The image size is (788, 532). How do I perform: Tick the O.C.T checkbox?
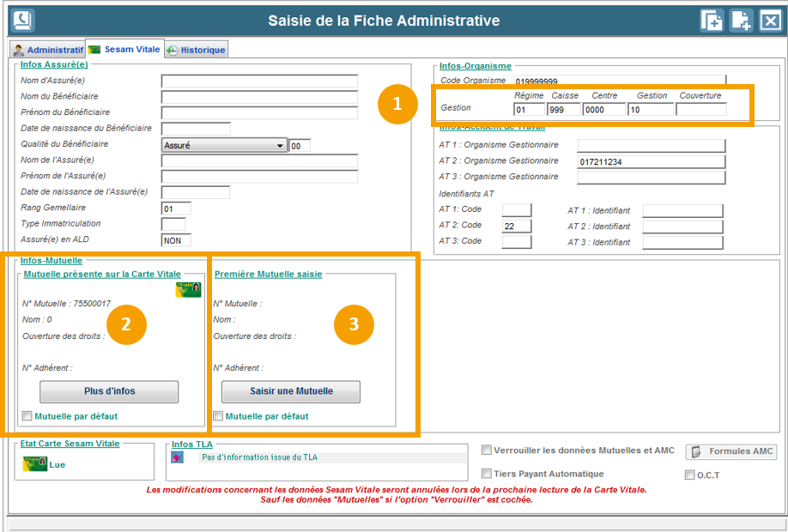[689, 475]
